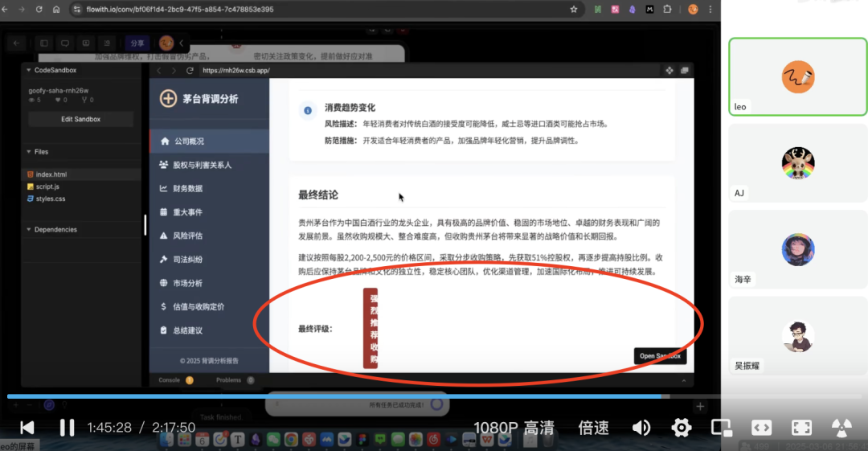The image size is (868, 451).
Task: Go back in the Chrome browser
Action: 5,10
